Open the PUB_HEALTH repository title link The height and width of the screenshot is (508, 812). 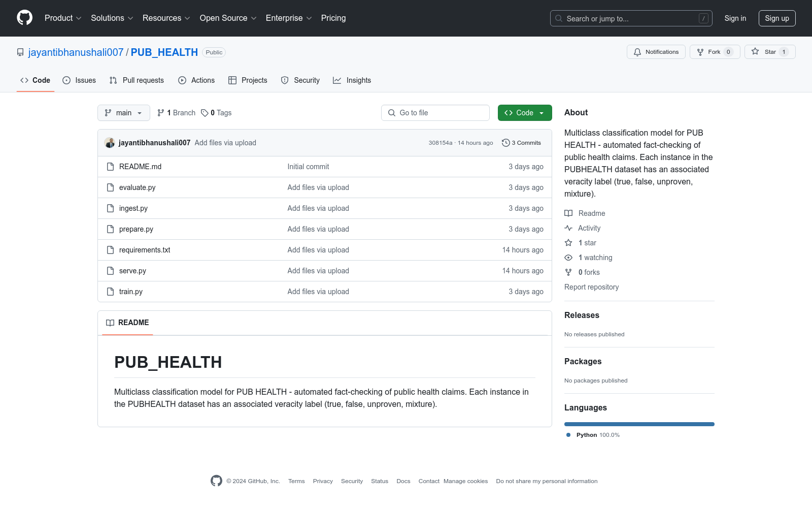pyautogui.click(x=164, y=52)
